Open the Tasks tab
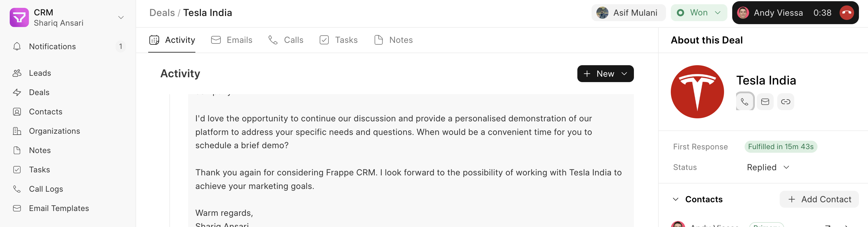The image size is (868, 227). [x=338, y=40]
